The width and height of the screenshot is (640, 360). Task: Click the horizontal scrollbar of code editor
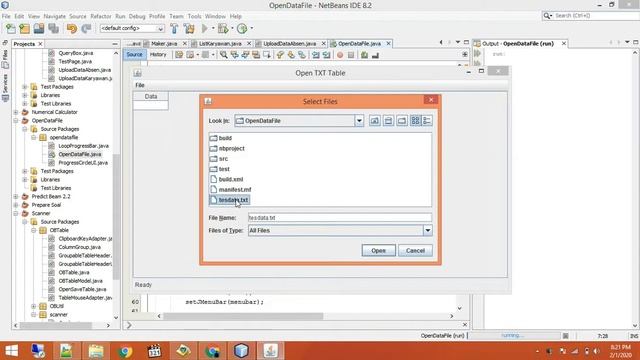(243, 316)
